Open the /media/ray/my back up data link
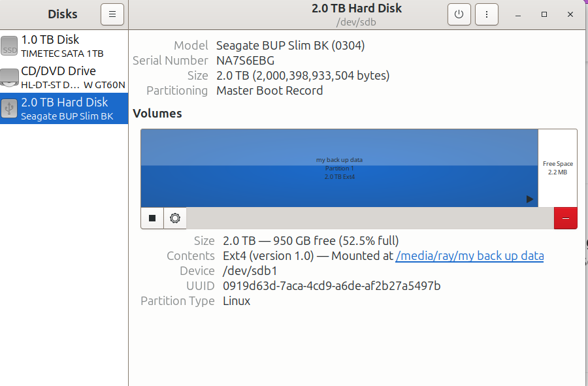 coord(470,256)
